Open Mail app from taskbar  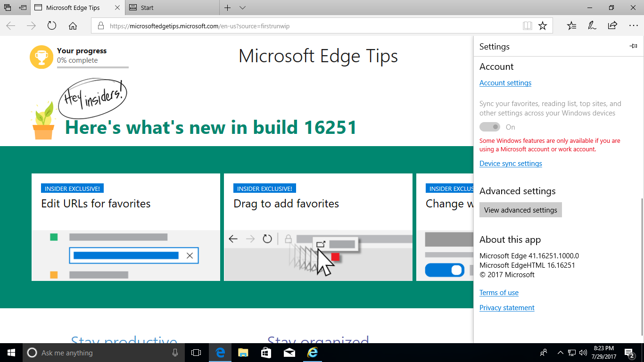coord(289,353)
